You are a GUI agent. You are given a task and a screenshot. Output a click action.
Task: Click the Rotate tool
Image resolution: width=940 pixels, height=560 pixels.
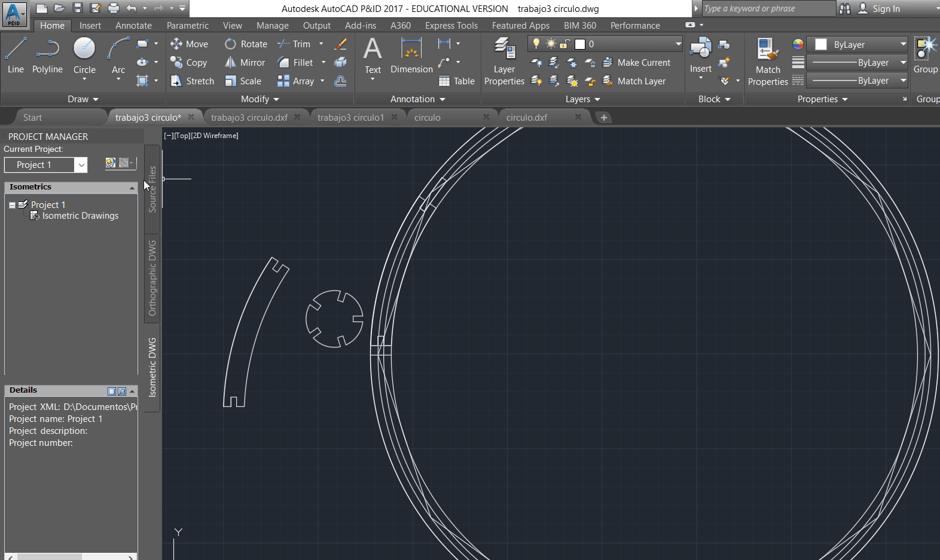[246, 44]
